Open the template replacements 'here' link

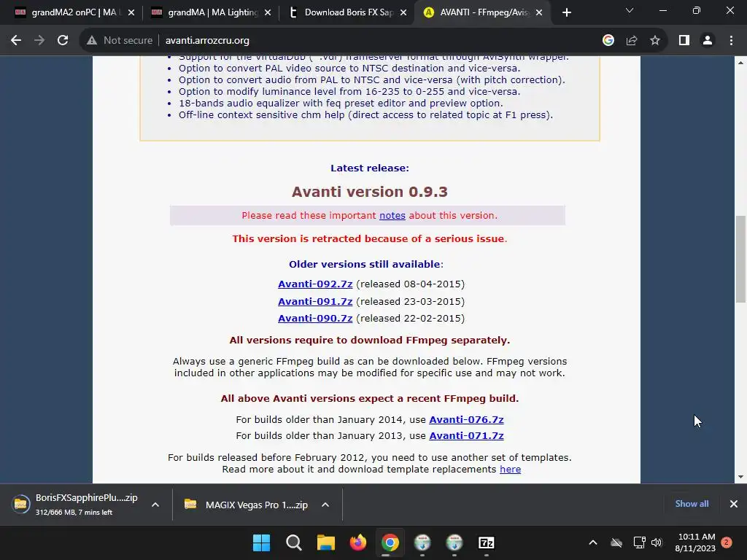510,470
